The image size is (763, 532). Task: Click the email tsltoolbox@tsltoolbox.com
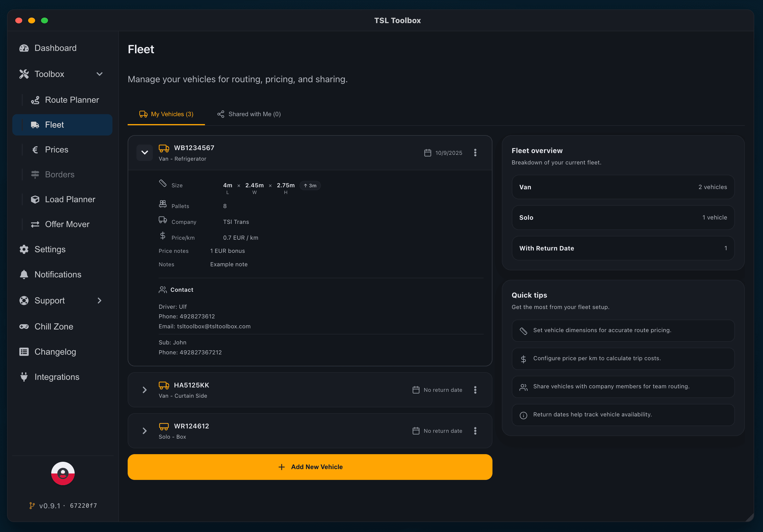[214, 327]
